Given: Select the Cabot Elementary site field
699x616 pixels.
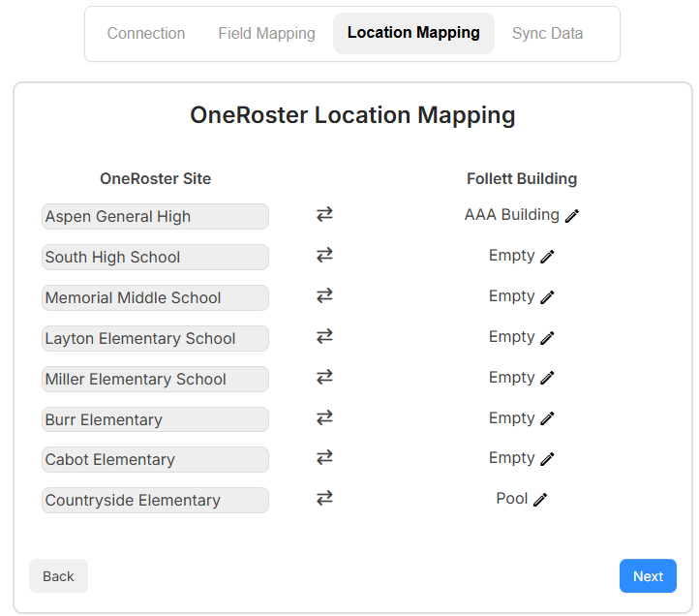Looking at the screenshot, I should (x=155, y=459).
